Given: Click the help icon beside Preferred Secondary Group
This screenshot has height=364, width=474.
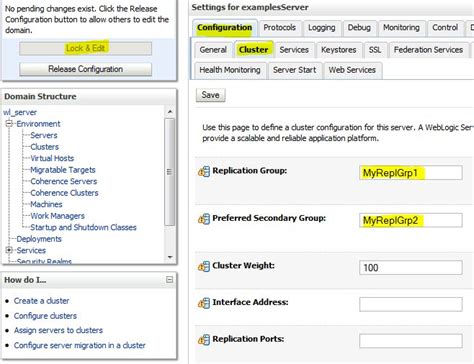Looking at the screenshot, I should tap(204, 219).
